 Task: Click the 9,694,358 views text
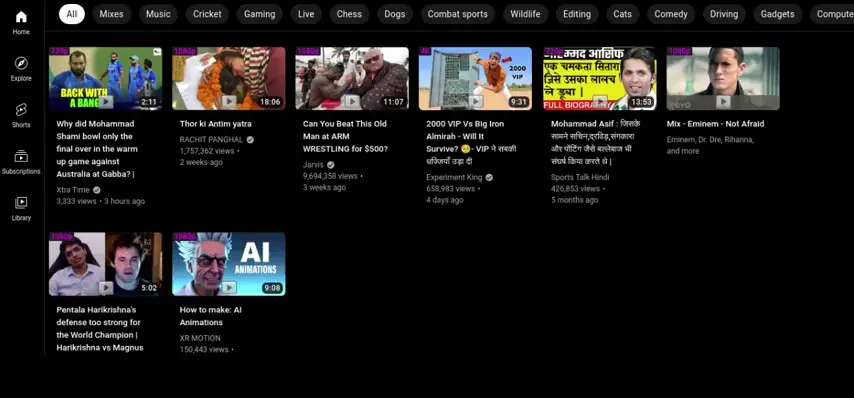330,176
